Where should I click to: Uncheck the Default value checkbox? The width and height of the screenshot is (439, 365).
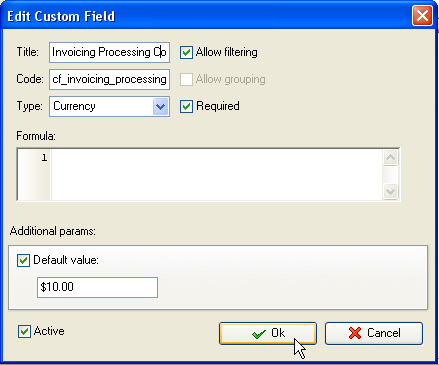(23, 260)
